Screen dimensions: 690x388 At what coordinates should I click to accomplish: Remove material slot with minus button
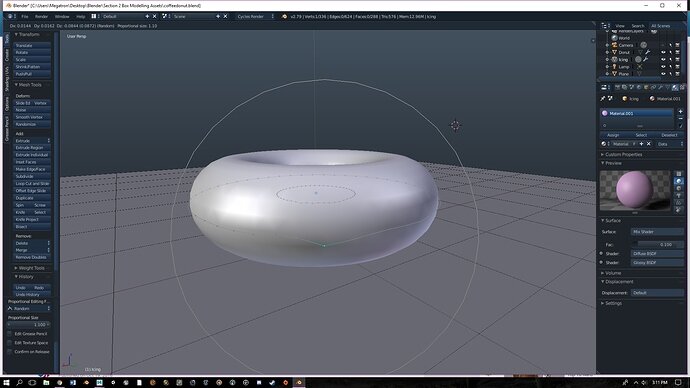click(x=680, y=119)
